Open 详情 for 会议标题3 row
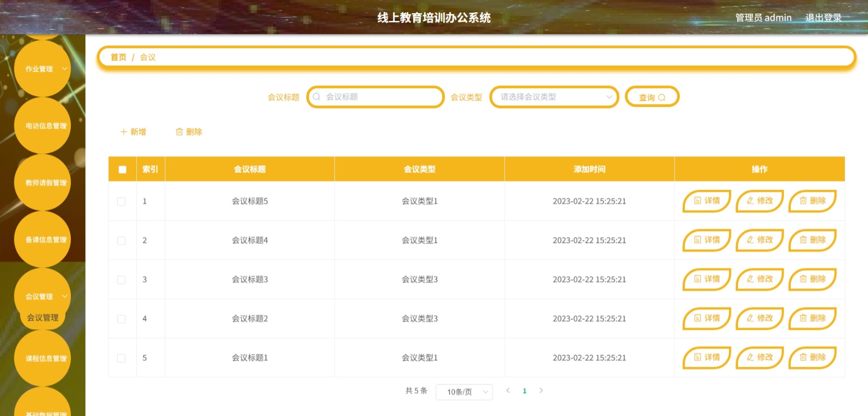 click(707, 279)
